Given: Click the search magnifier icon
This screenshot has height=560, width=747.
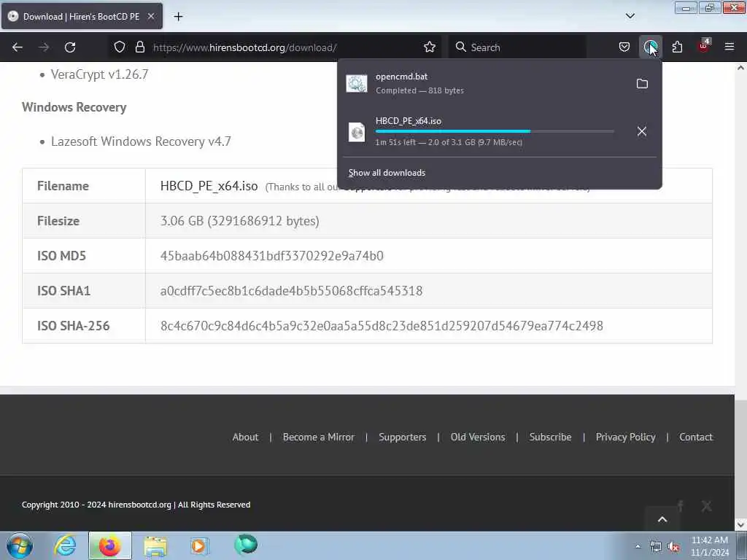Looking at the screenshot, I should (x=460, y=47).
